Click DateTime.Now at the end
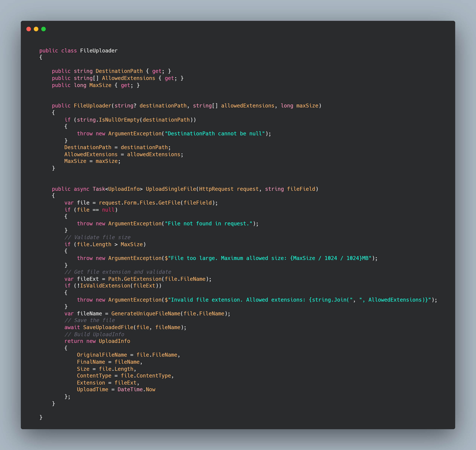476x450 pixels. (x=136, y=389)
